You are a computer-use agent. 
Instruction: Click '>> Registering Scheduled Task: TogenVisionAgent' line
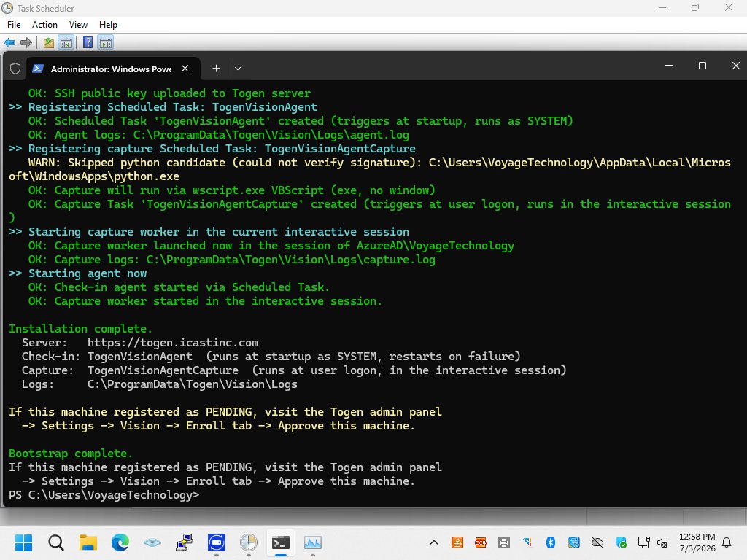pos(163,107)
